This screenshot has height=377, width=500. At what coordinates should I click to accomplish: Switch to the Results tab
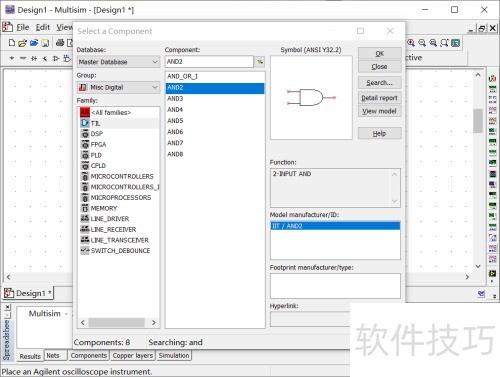(30, 356)
